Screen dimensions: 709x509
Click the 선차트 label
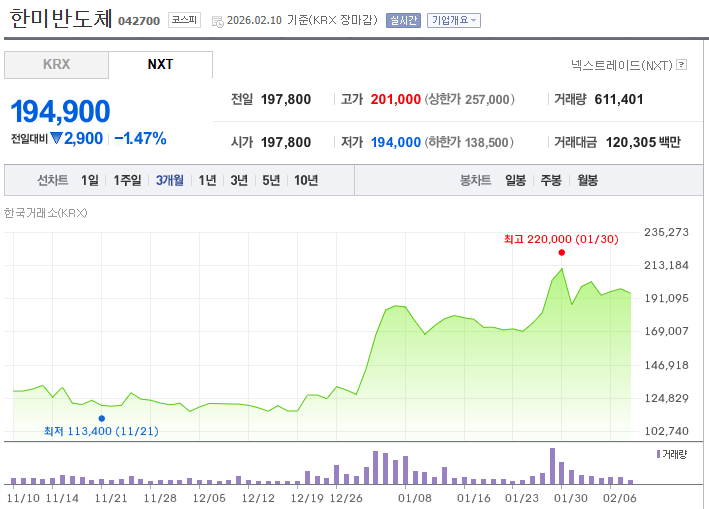tap(52, 180)
